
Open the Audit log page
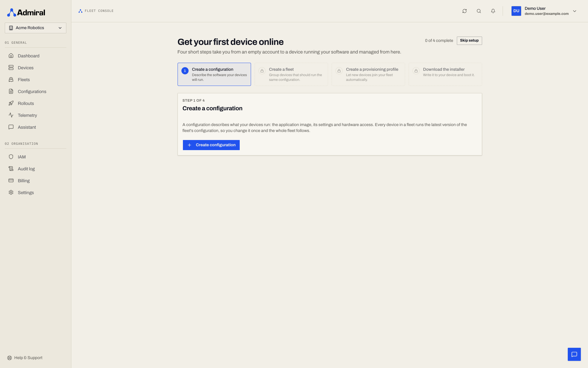point(35,169)
